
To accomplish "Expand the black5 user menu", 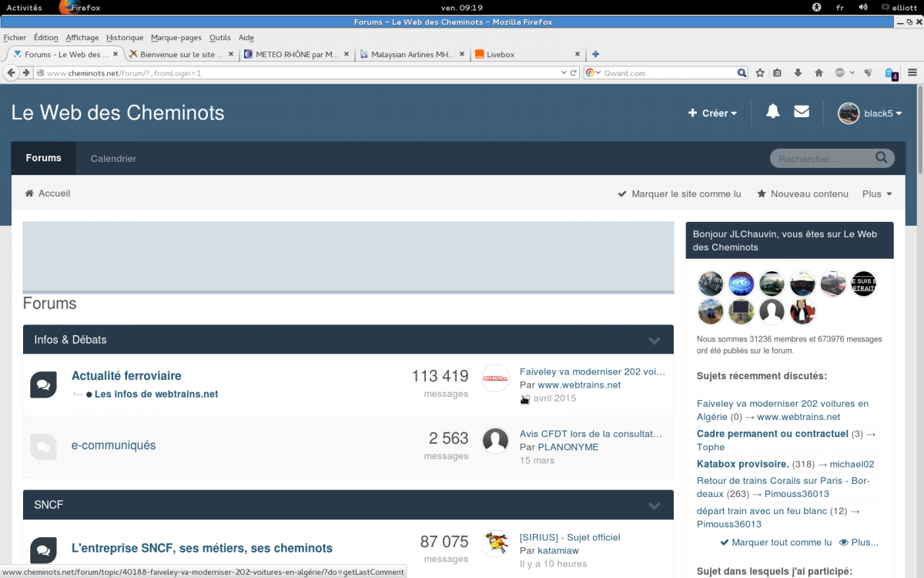I will (870, 113).
